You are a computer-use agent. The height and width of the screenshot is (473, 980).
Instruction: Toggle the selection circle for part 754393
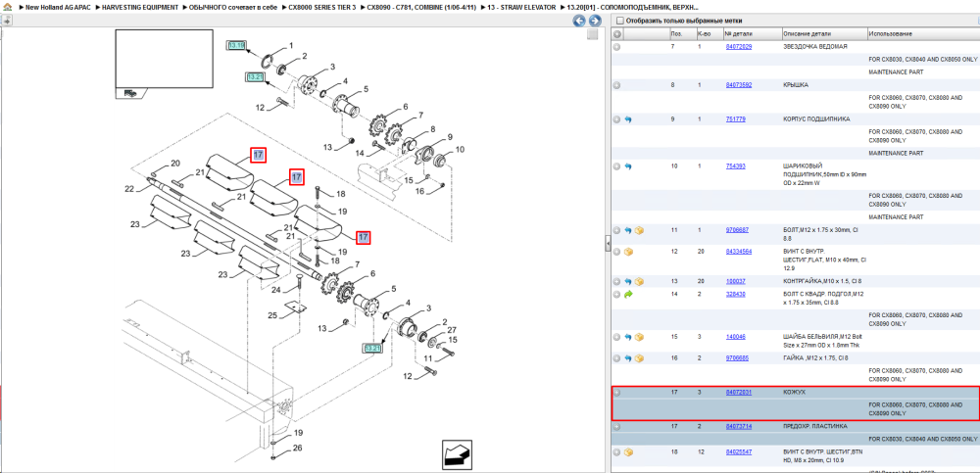[x=616, y=166]
